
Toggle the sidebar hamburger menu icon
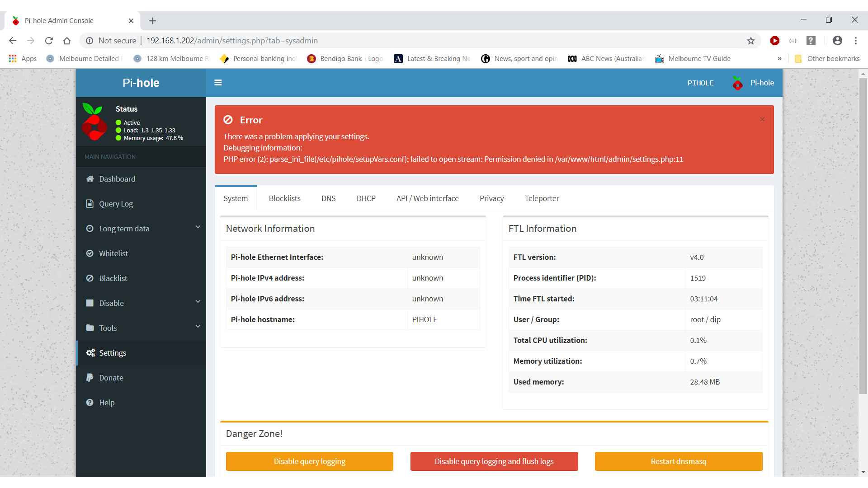click(218, 83)
